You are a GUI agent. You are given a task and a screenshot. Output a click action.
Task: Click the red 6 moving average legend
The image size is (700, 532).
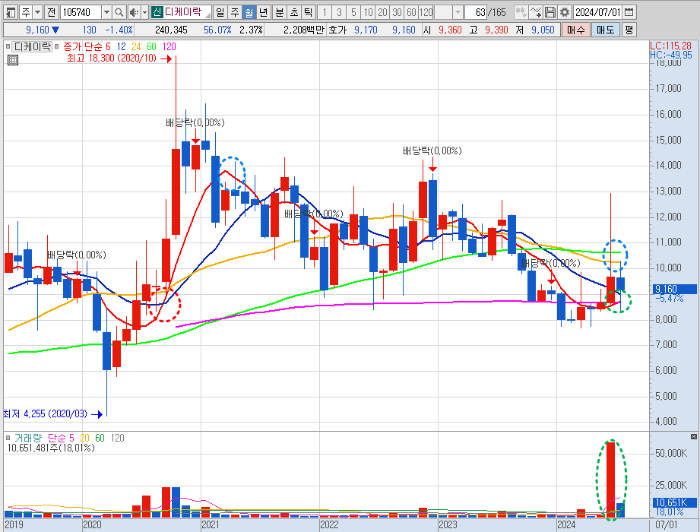[108, 46]
